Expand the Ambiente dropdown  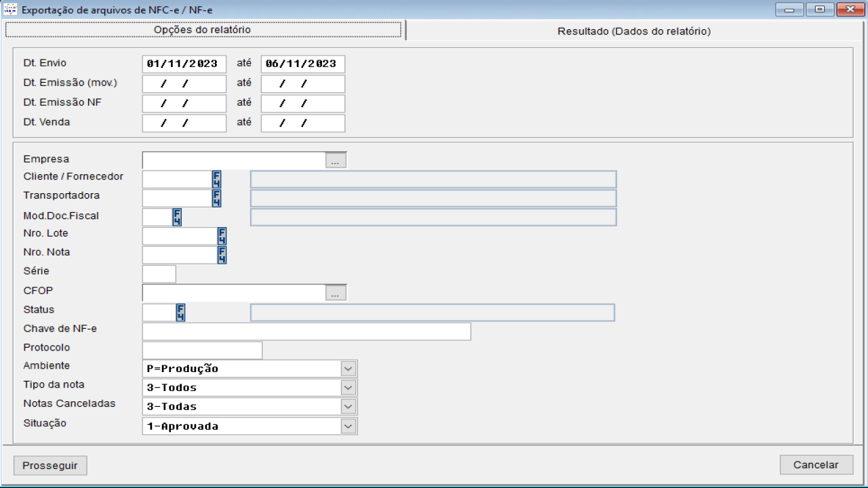[348, 369]
